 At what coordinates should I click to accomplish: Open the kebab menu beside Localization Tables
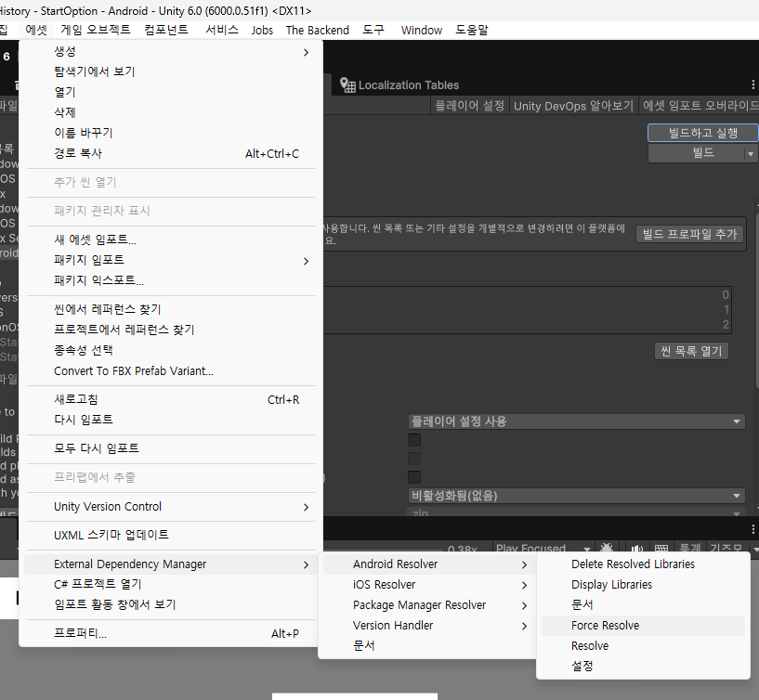(x=752, y=84)
